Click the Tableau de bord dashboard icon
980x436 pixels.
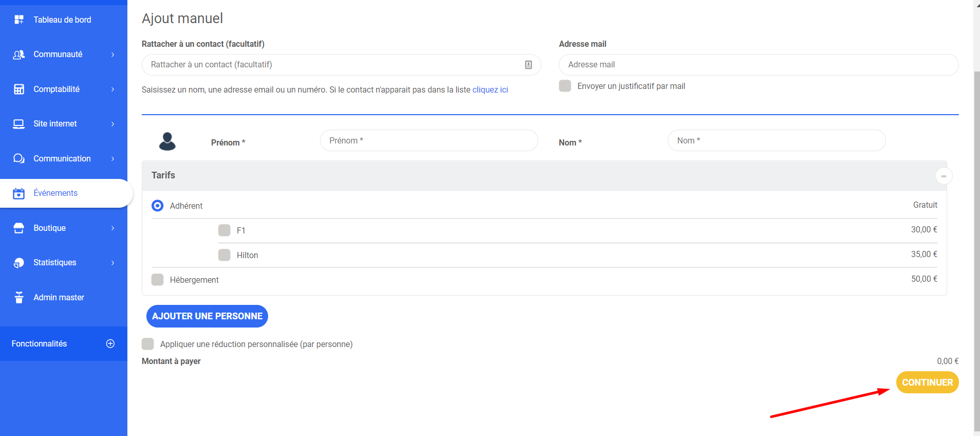(x=19, y=20)
